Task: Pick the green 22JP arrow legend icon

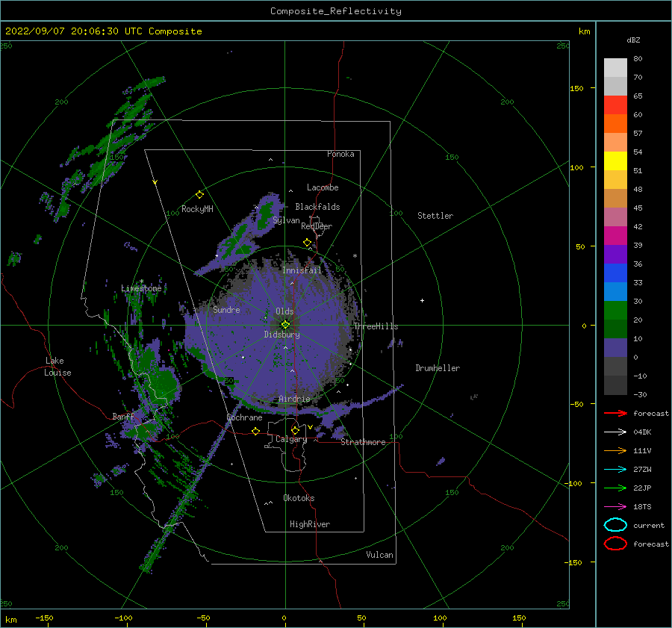Action: pos(615,488)
